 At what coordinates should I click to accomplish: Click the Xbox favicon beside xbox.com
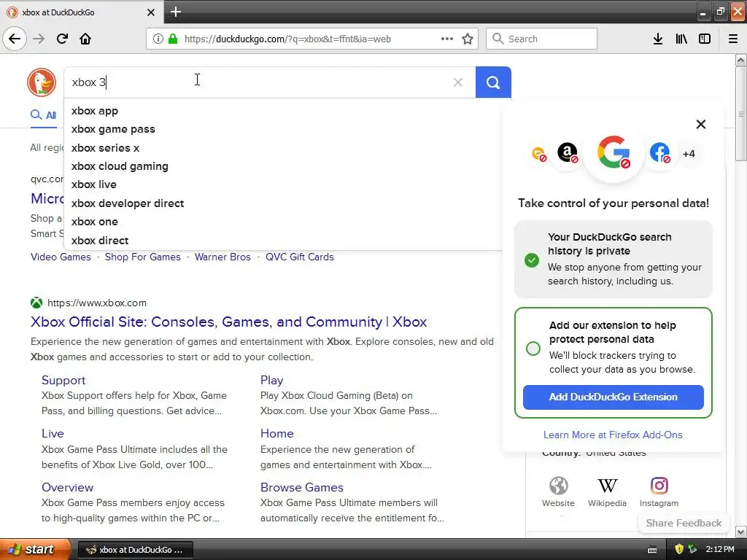(x=36, y=303)
